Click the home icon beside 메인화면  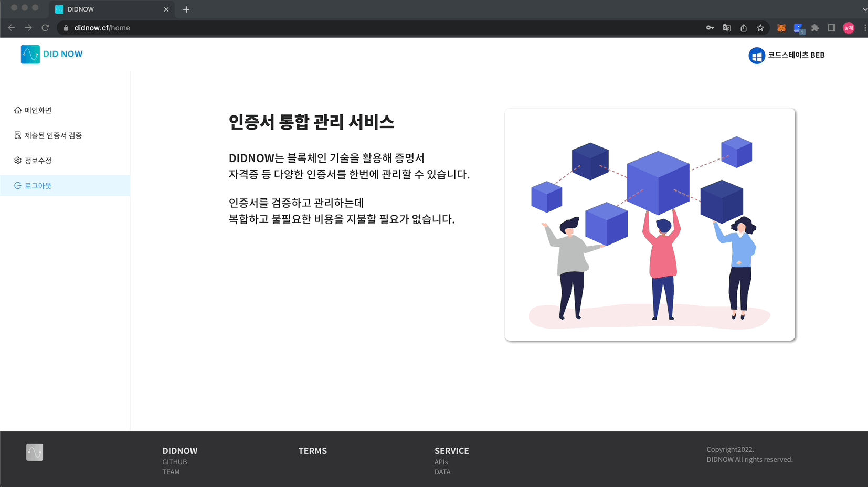point(18,110)
